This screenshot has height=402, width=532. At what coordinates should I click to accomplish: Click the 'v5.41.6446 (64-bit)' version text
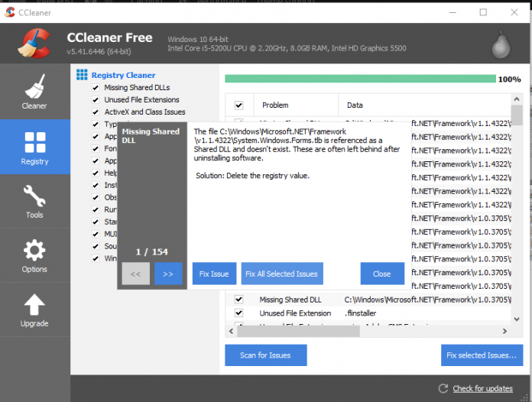coord(99,51)
